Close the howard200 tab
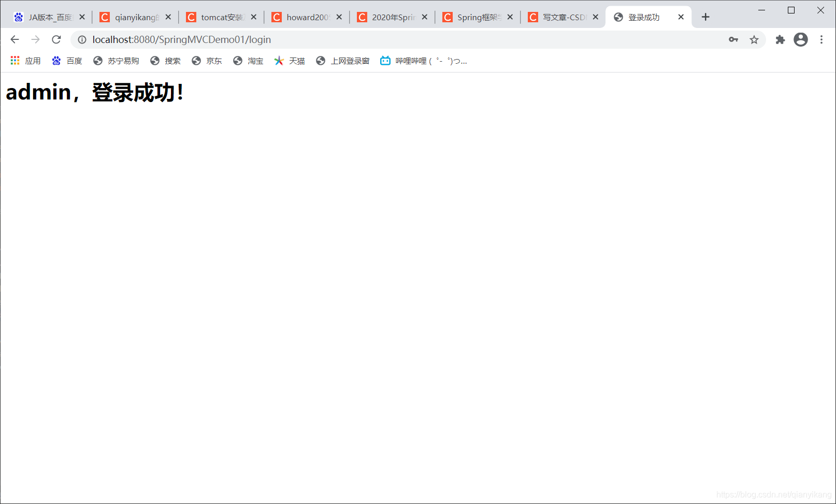836x504 pixels. click(339, 17)
